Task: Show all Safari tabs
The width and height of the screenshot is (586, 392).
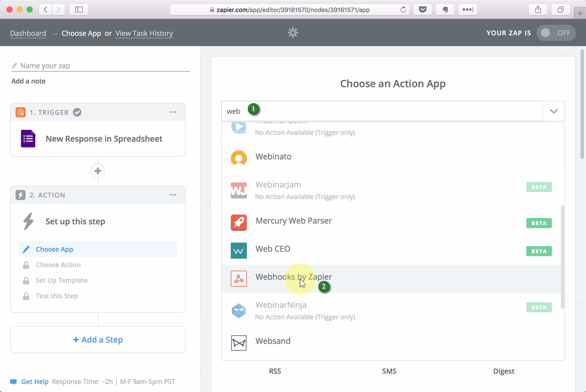Action: tap(561, 10)
